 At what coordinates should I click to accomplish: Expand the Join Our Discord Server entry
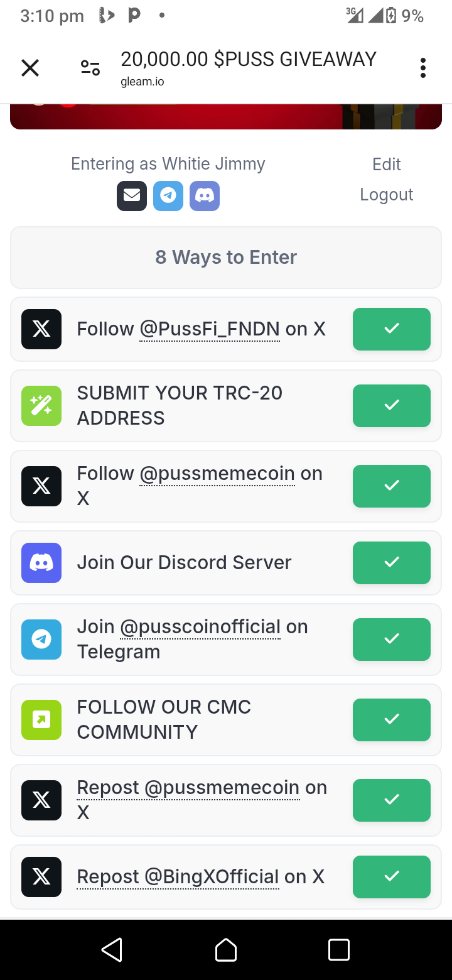pyautogui.click(x=226, y=563)
